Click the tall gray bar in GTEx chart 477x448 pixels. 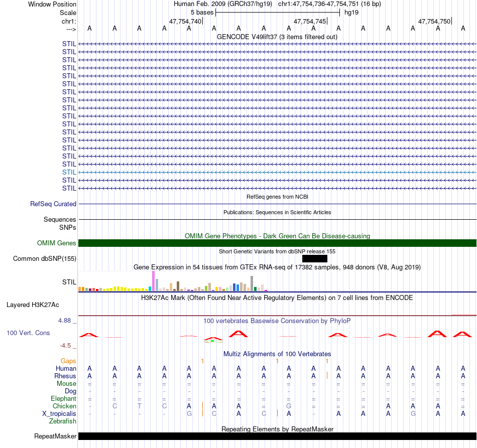coord(252,283)
